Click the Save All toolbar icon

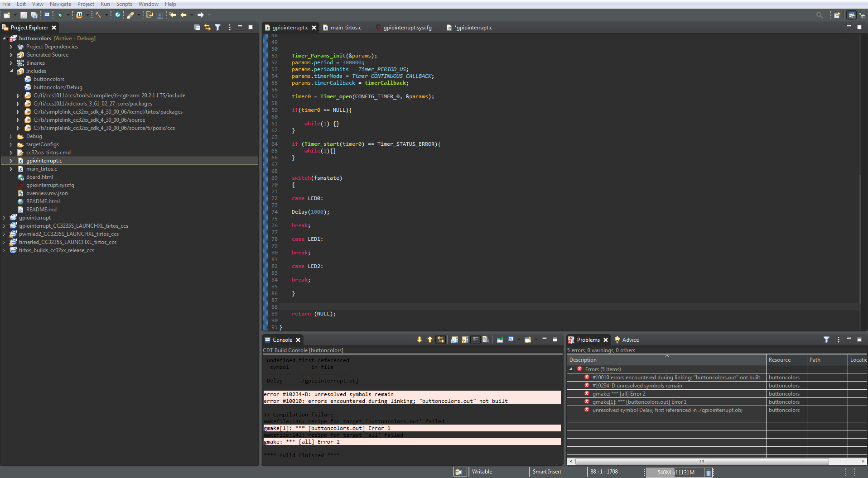coord(34,15)
